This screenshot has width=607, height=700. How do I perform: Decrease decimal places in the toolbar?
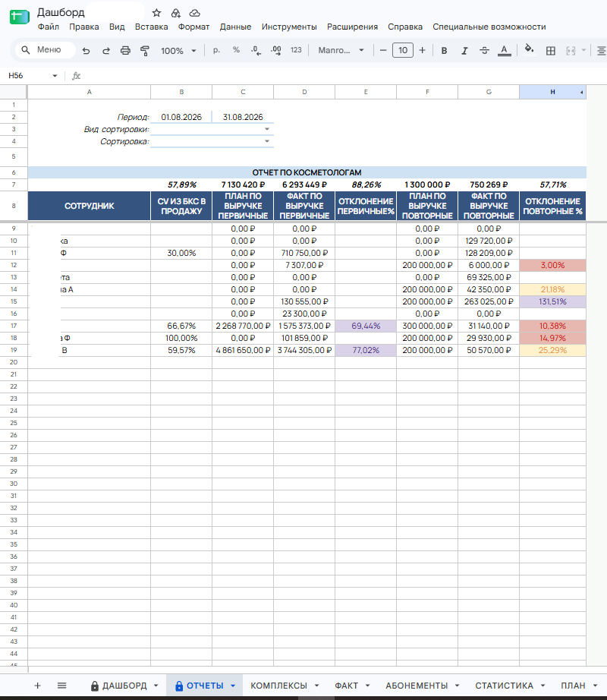pyautogui.click(x=256, y=50)
